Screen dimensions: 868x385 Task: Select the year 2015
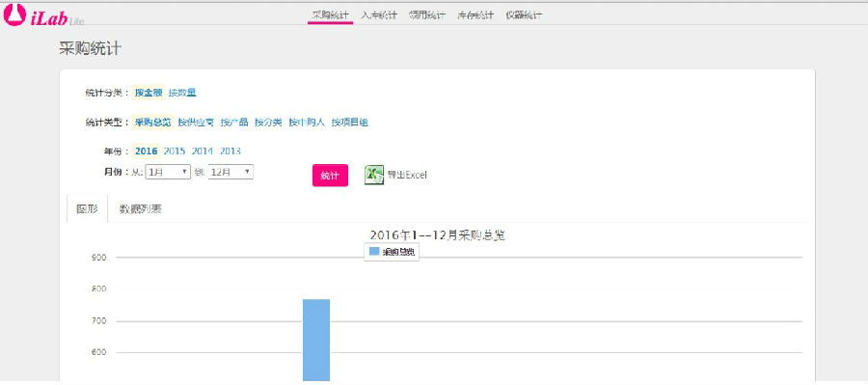tap(175, 151)
